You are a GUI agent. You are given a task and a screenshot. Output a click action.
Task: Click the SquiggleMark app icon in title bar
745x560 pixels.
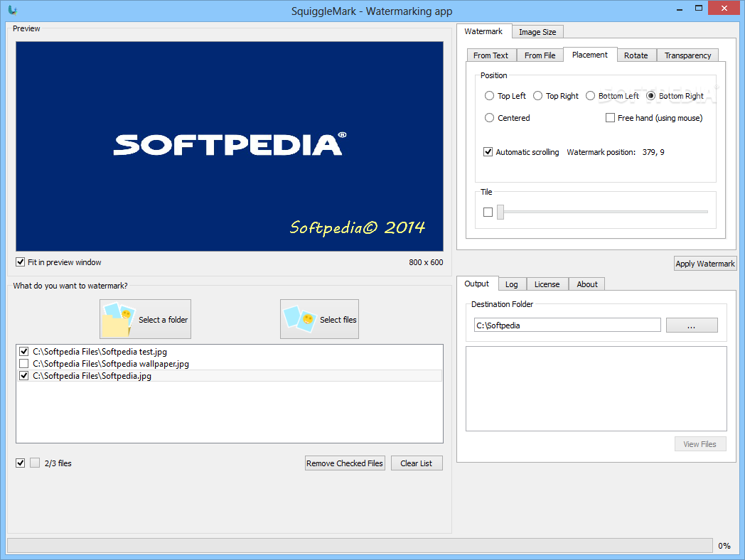click(13, 10)
